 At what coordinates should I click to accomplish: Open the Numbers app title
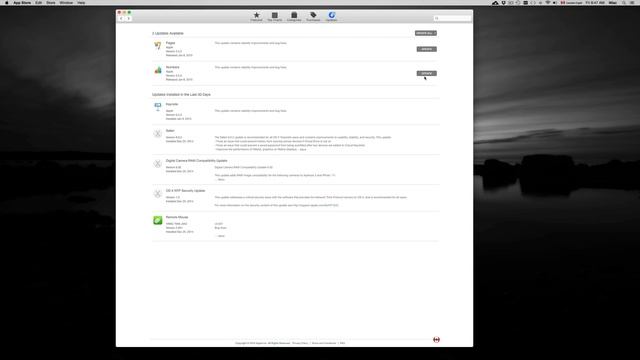coord(172,67)
